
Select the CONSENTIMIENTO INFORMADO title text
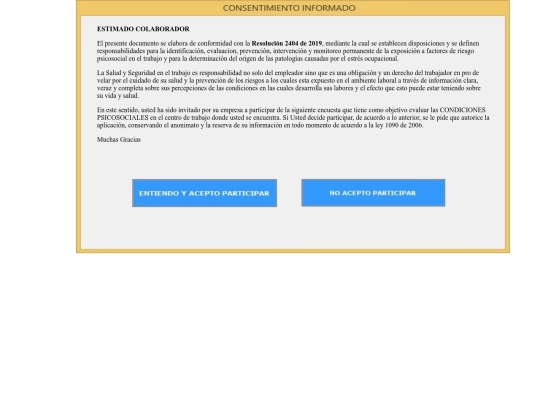289,8
